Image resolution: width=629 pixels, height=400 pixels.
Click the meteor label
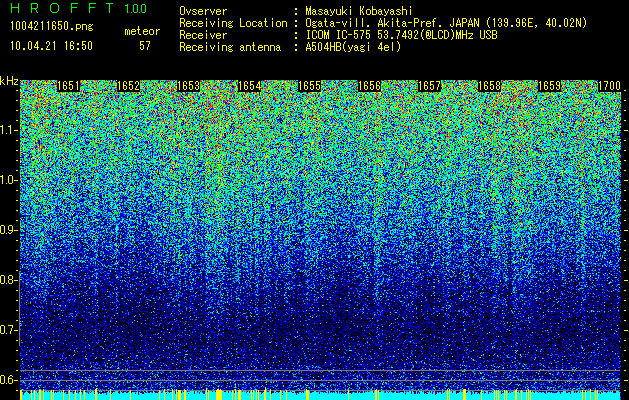coord(142,31)
